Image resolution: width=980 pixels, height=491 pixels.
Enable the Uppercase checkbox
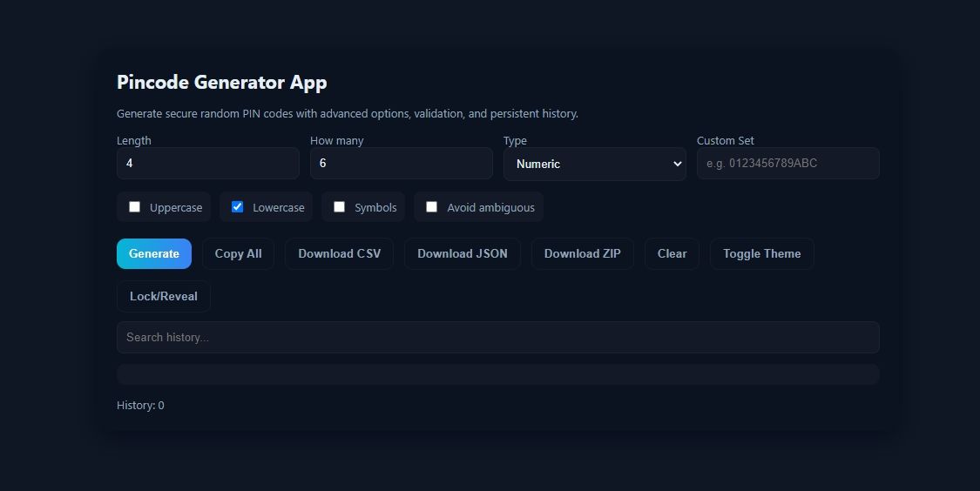[135, 207]
